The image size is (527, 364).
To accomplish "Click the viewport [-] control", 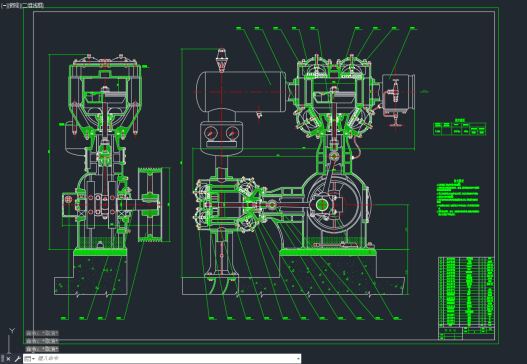I will pos(4,5).
